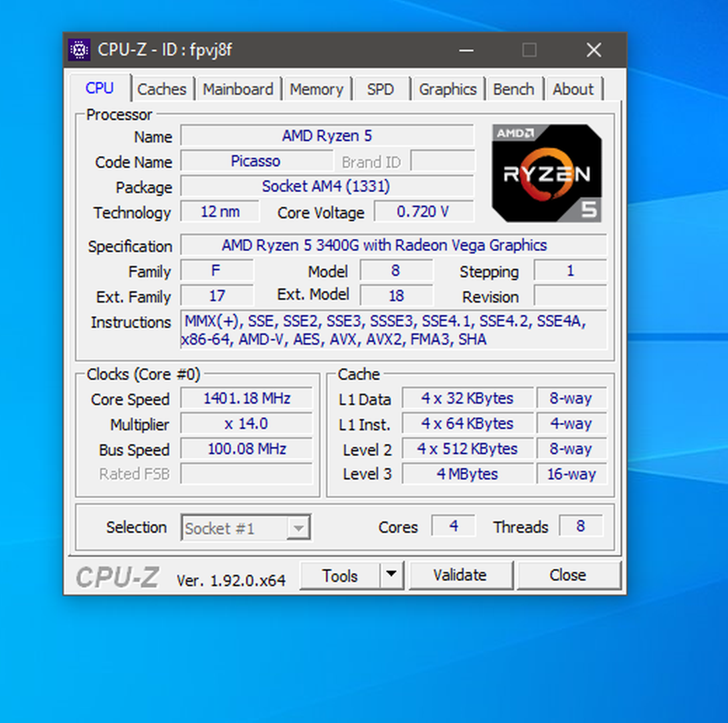This screenshot has height=723, width=728.
Task: Switch to the Caches tab
Action: point(161,89)
